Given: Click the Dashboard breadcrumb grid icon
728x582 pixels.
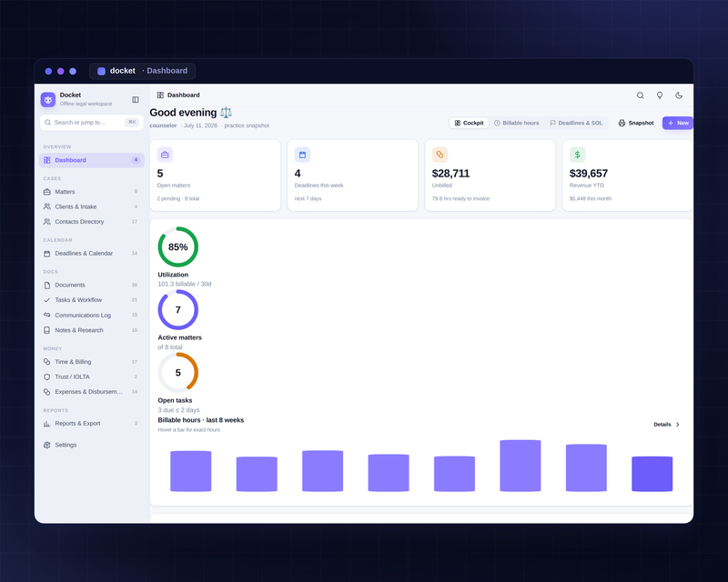Looking at the screenshot, I should [160, 95].
